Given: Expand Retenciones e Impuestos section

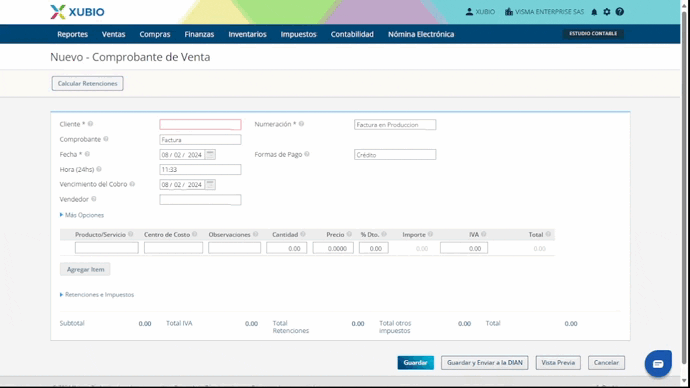Looking at the screenshot, I should 97,295.
